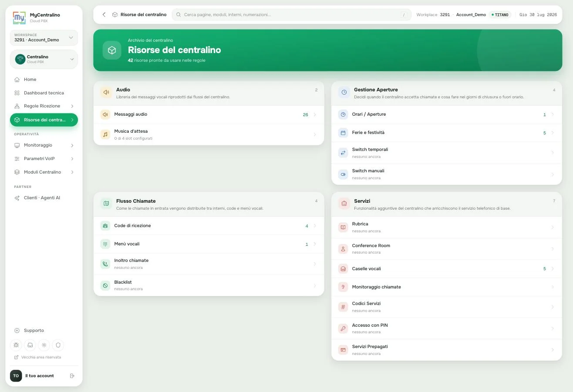Click the logout icon beside Il tuo account
The width and height of the screenshot is (573, 392).
tap(72, 376)
